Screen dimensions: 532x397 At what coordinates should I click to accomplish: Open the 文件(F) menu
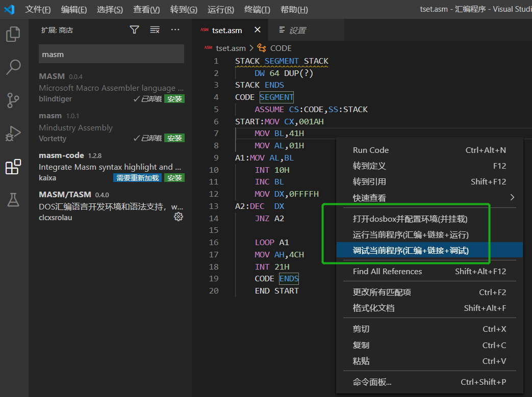(38, 10)
